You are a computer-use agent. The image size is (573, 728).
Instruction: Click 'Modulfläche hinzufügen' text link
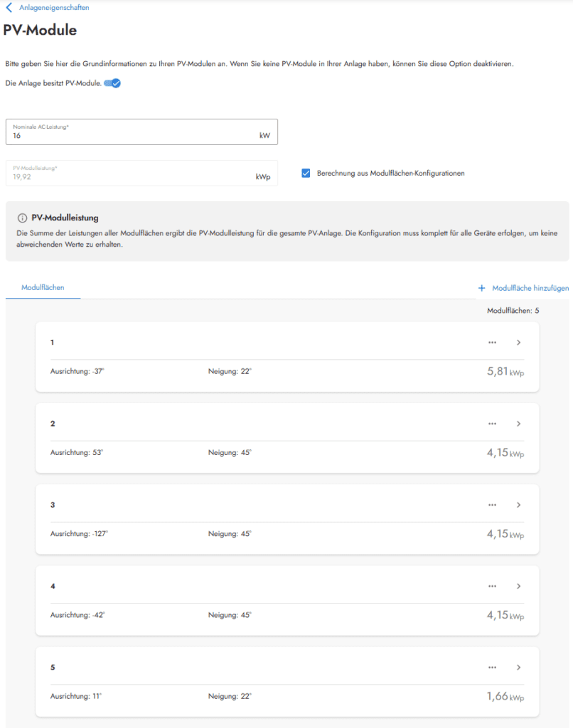pyautogui.click(x=530, y=288)
